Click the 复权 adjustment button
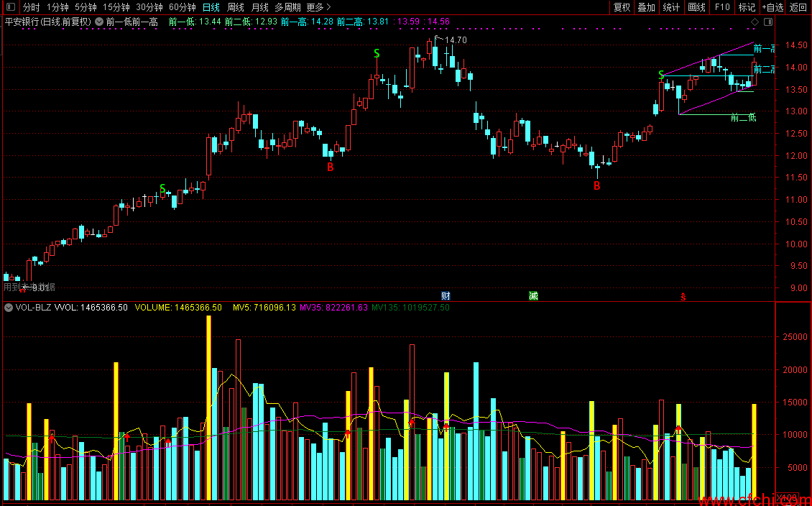The image size is (812, 506). click(622, 7)
